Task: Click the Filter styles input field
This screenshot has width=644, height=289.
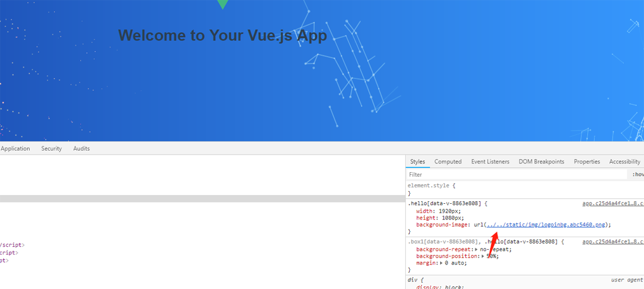Action: [x=518, y=174]
